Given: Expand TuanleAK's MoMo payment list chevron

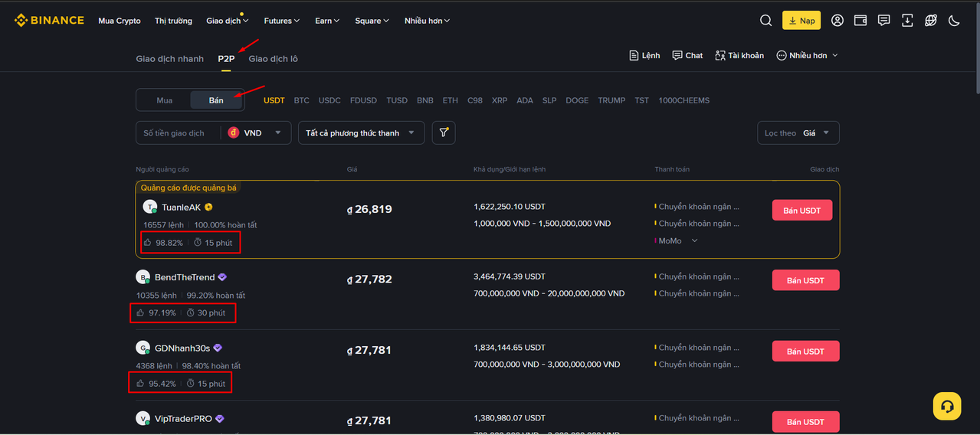Looking at the screenshot, I should pyautogui.click(x=695, y=240).
